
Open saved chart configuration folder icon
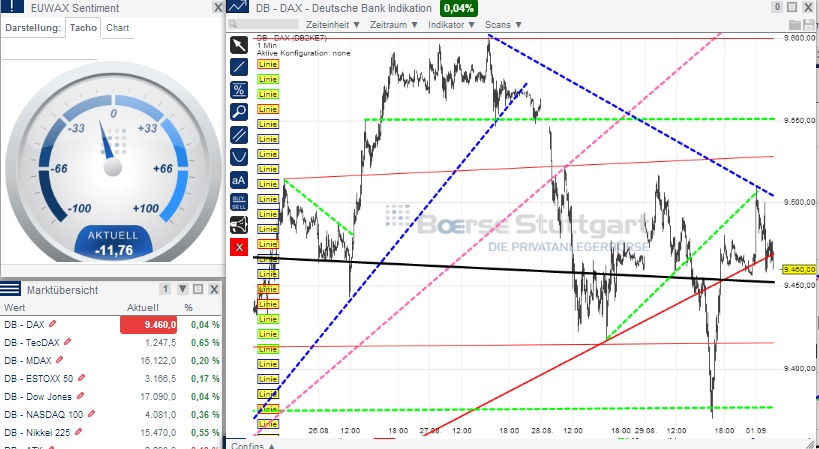pyautogui.click(x=795, y=25)
